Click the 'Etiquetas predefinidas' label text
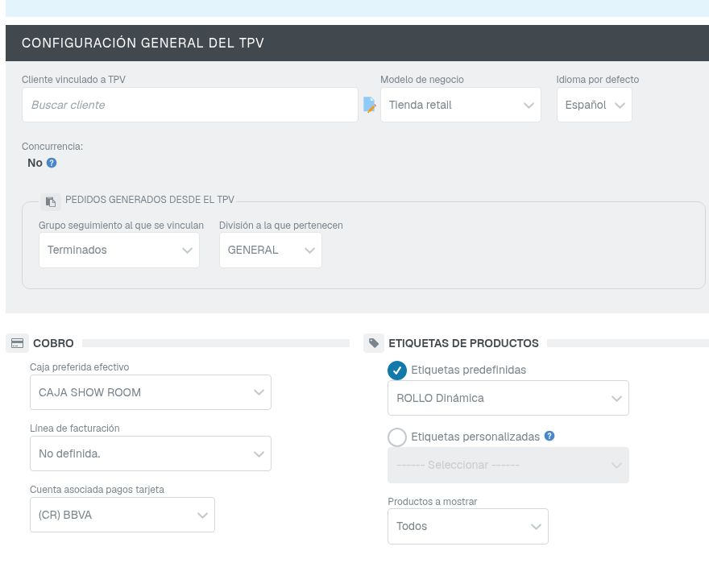Viewport: 709px width, 588px height. tap(468, 370)
